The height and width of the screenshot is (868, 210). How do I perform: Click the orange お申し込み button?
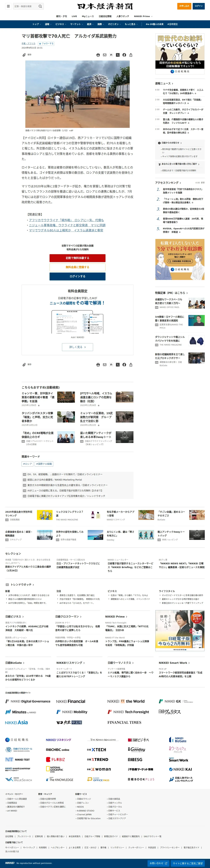click(x=184, y=6)
